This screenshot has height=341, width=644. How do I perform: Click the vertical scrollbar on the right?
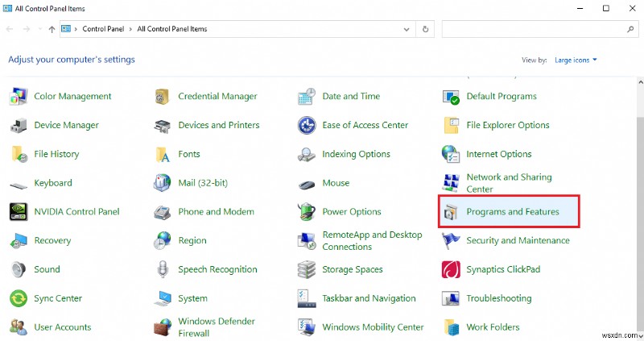pos(638,202)
